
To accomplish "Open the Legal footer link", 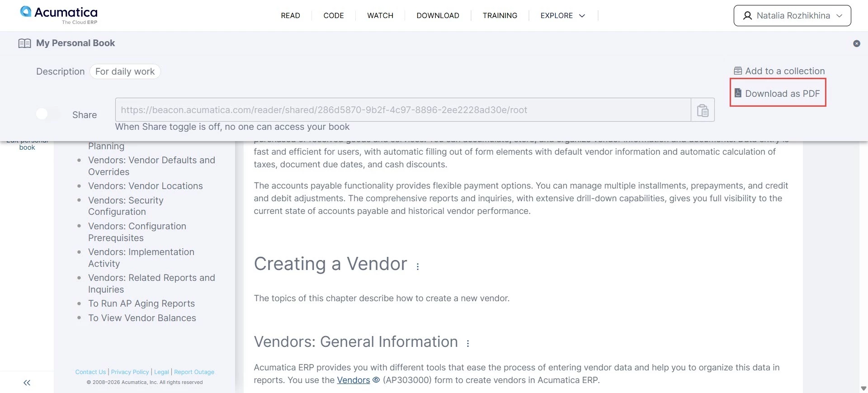I will tap(162, 372).
